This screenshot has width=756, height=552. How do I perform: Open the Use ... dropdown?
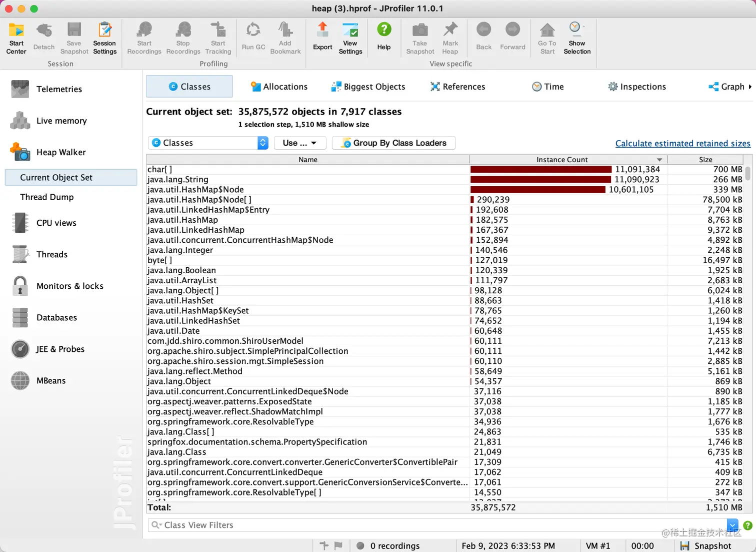click(x=300, y=143)
